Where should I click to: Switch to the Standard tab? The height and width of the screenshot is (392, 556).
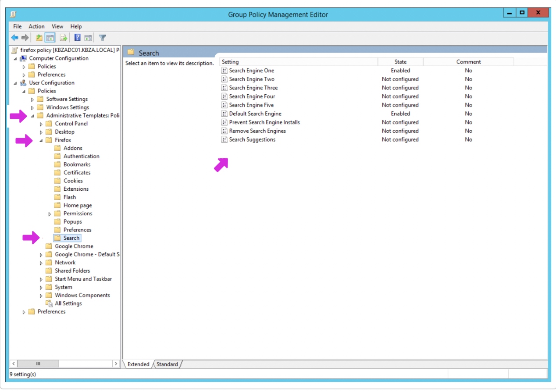[x=168, y=364]
